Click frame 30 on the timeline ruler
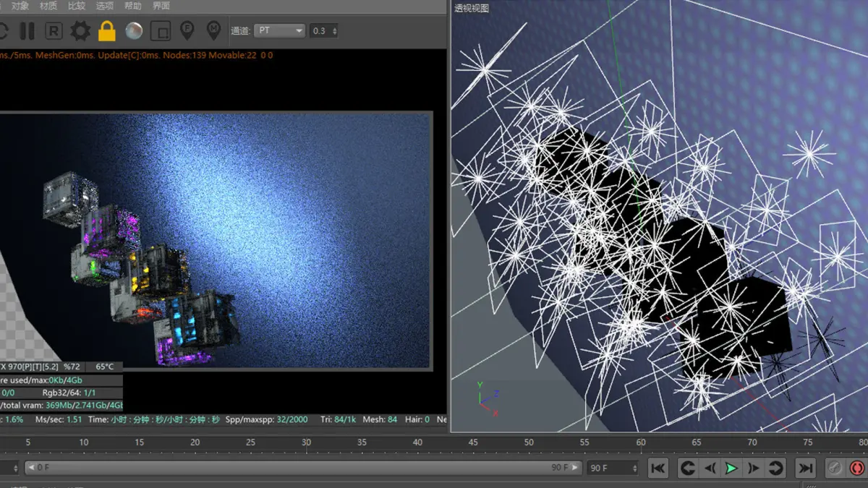Viewport: 868px width, 488px height. (x=306, y=442)
